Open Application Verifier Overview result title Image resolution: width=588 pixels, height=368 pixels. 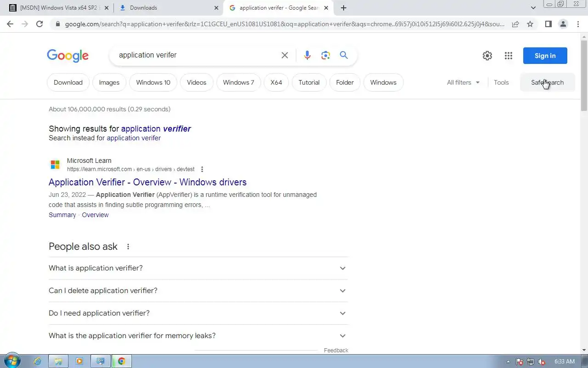point(147,182)
